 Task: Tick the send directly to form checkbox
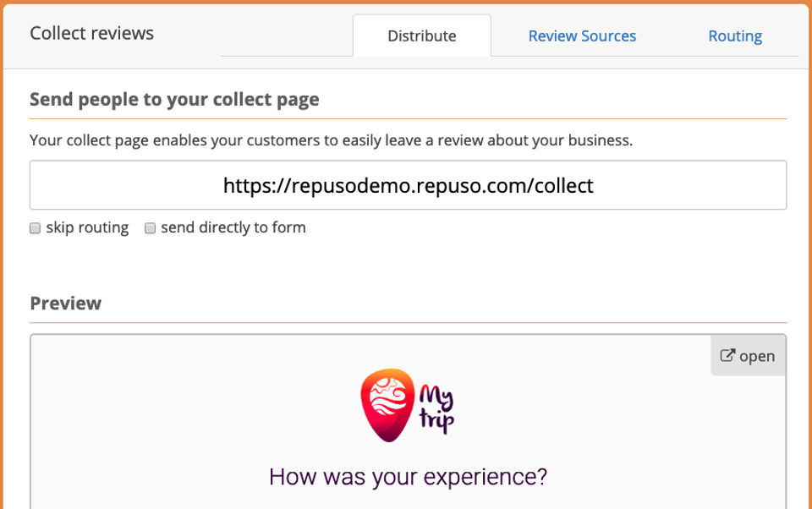151,228
